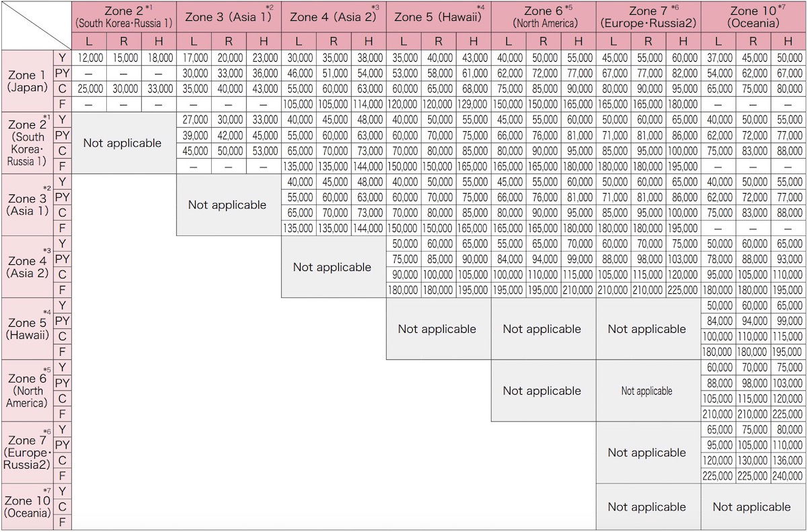Viewport: 807px width, 532px height.
Task: Click the Zone 6 (North America) row header
Action: (x=28, y=391)
